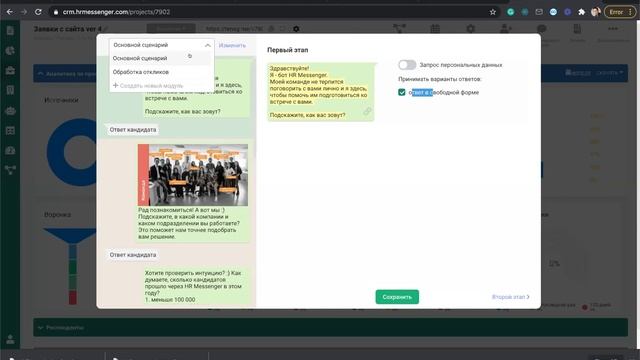Click the attachment link icon in message bubble

pyautogui.click(x=367, y=111)
